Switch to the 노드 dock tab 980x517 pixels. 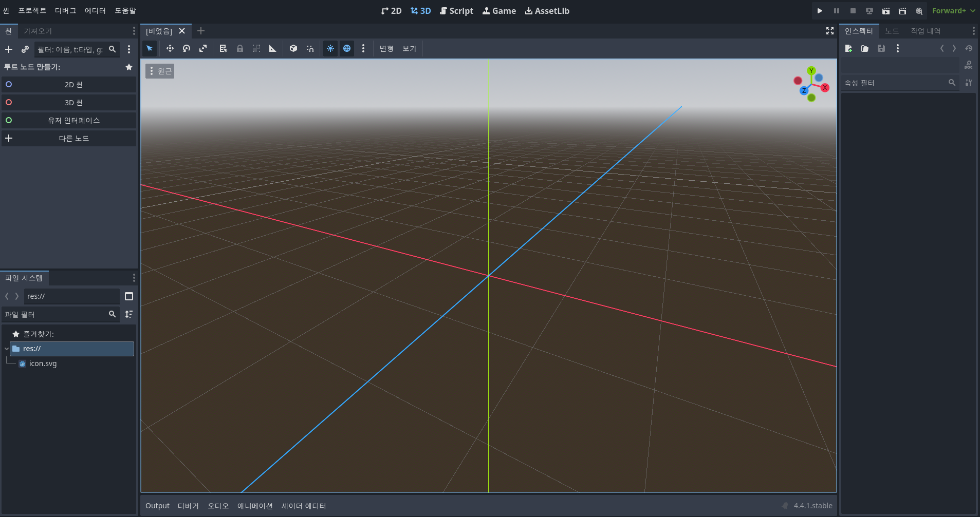coord(892,31)
